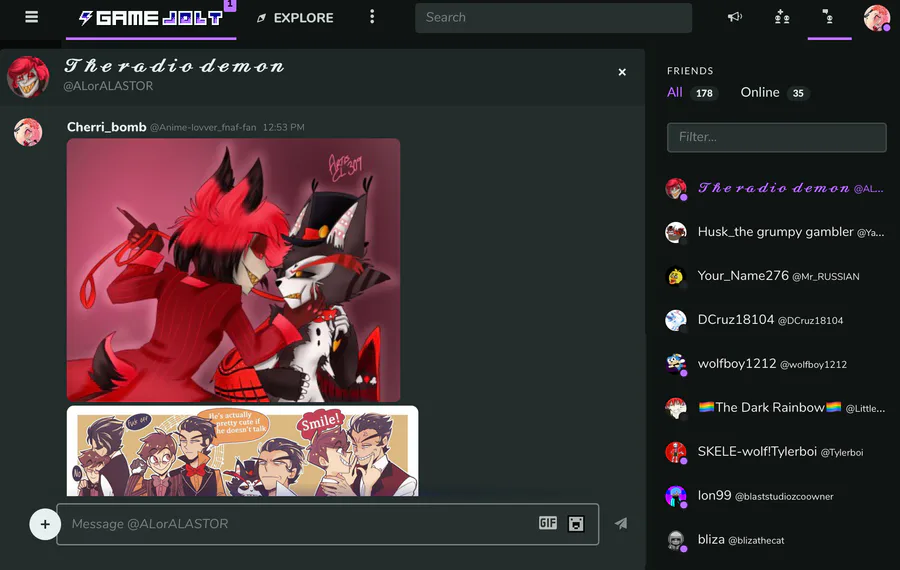Viewport: 900px width, 570px height.
Task: Open chat with The Dark Rainbow
Action: tap(775, 408)
